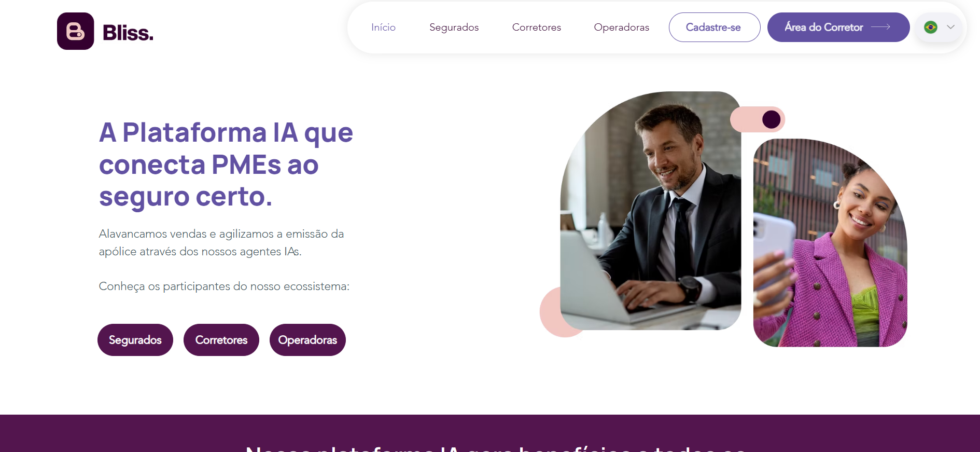Toggle the pink switch above the photos
This screenshot has height=452, width=980.
pyautogui.click(x=758, y=119)
